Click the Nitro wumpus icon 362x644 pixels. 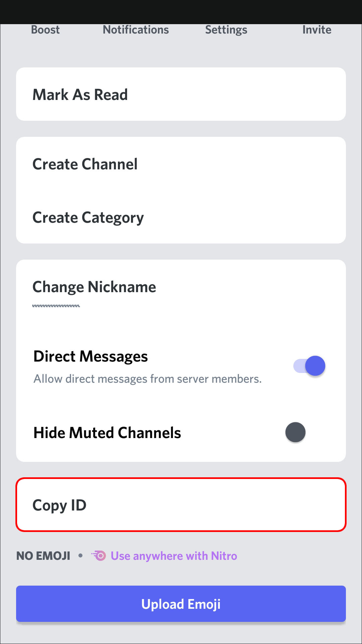coord(99,556)
